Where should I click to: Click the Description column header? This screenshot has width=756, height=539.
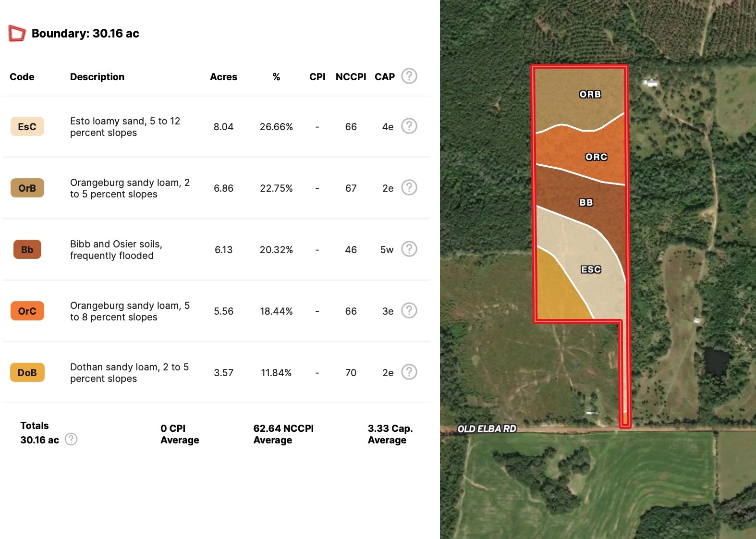pos(97,77)
